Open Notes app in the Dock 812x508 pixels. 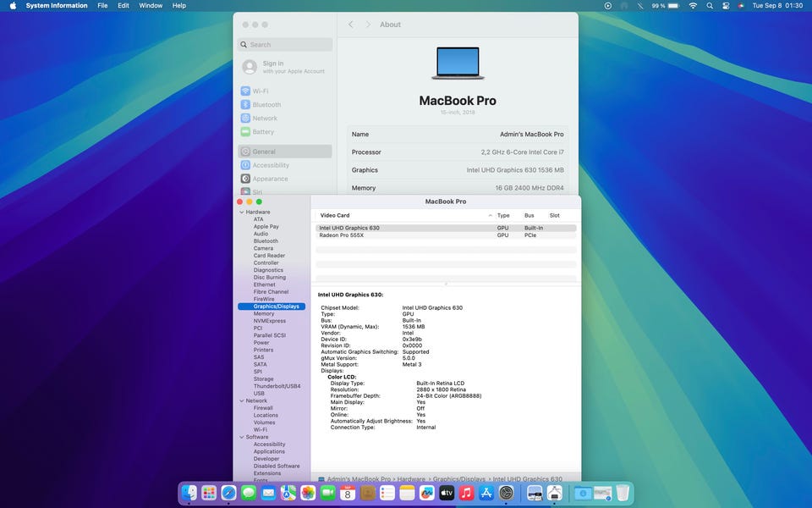[x=407, y=493]
